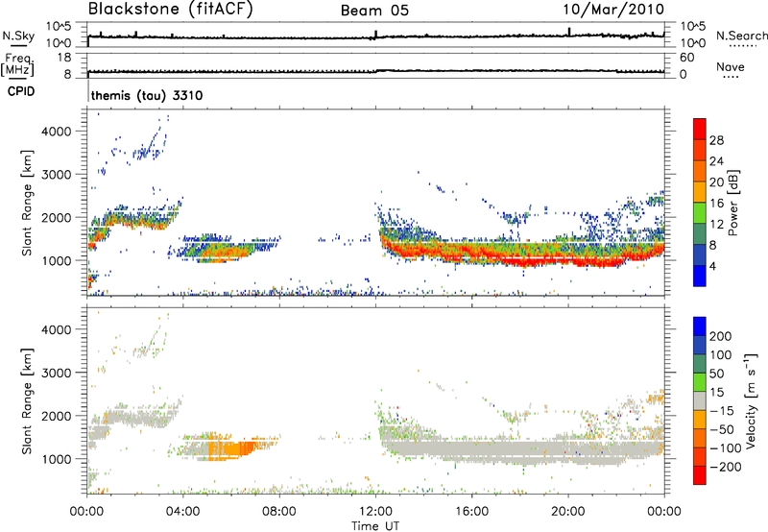768x532 pixels.
Task: Click the "Power [dB]" colorbar title
Action: coord(732,203)
